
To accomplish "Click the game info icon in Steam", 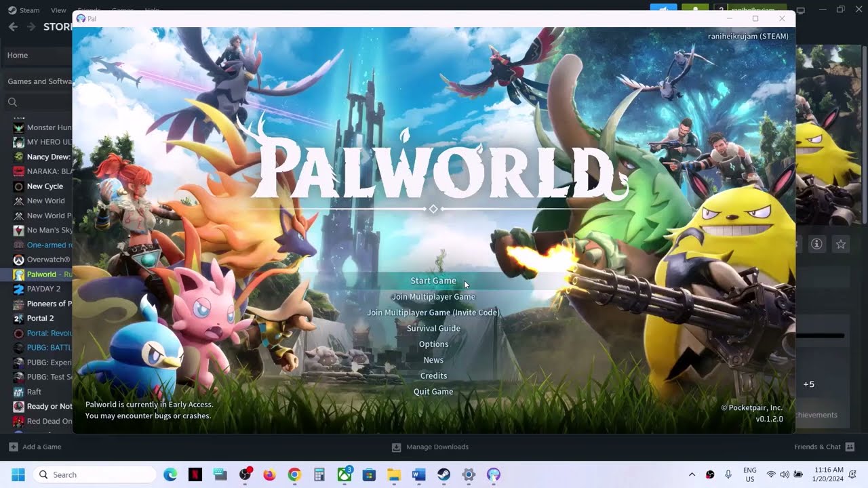I will [816, 244].
